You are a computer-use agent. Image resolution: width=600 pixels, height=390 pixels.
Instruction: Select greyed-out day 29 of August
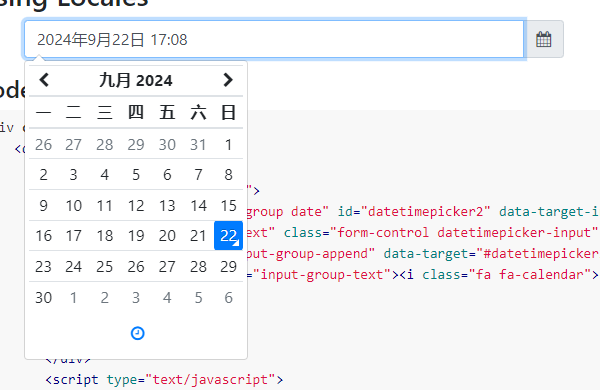tap(136, 145)
